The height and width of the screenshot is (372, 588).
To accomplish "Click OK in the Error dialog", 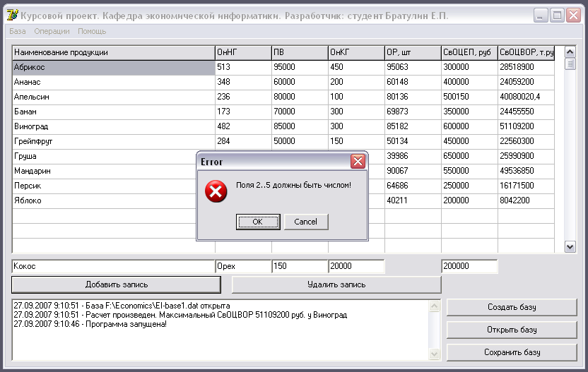I will [258, 222].
